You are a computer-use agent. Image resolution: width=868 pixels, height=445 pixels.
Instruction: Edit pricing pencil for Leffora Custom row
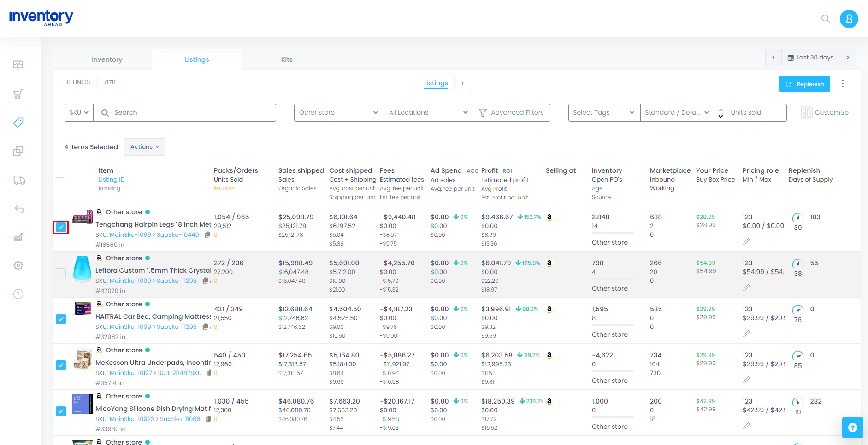(x=747, y=288)
